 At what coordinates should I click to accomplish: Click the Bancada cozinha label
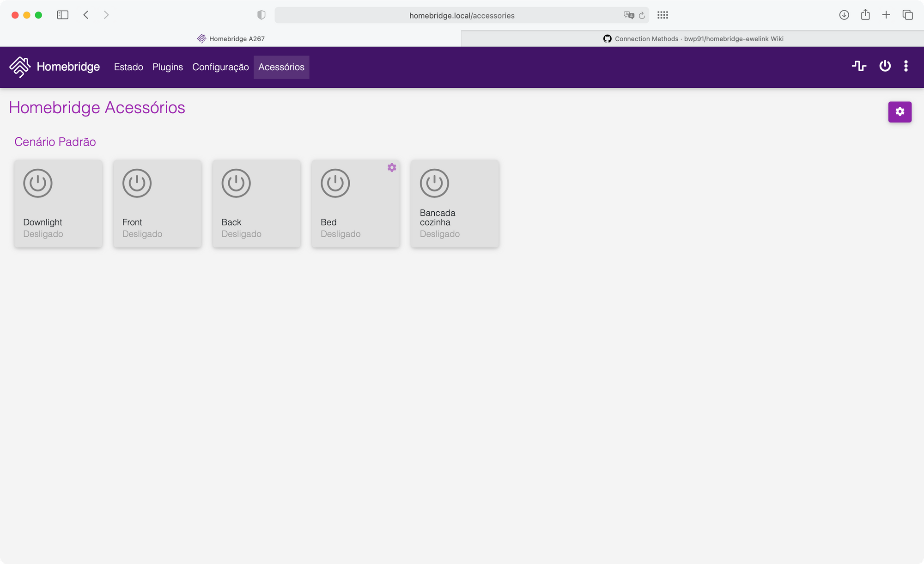point(438,218)
